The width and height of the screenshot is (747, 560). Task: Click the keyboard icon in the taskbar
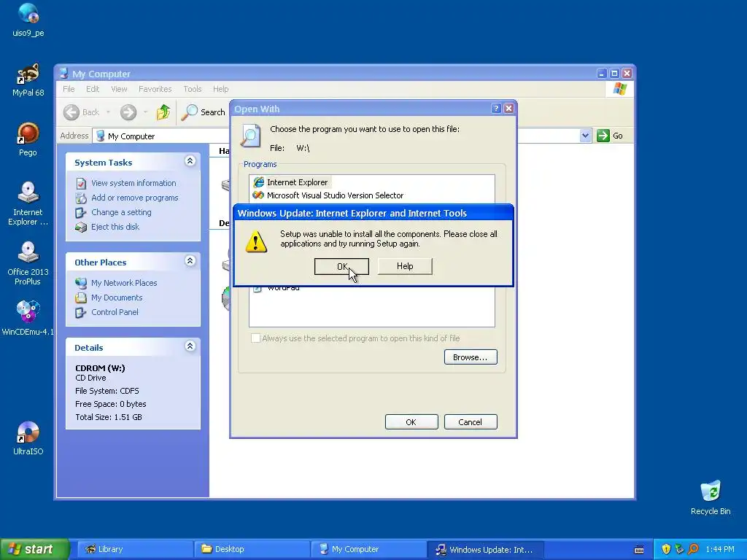pyautogui.click(x=639, y=550)
